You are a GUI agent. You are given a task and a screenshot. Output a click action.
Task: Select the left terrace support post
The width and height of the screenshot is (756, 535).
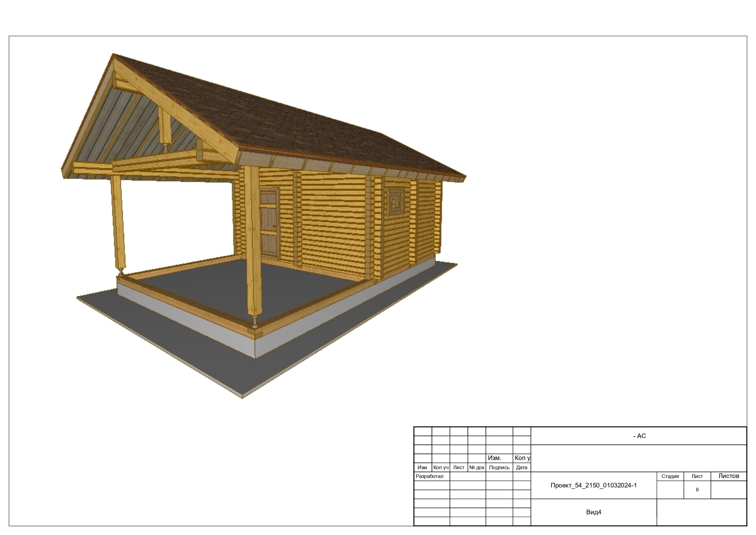click(x=118, y=223)
